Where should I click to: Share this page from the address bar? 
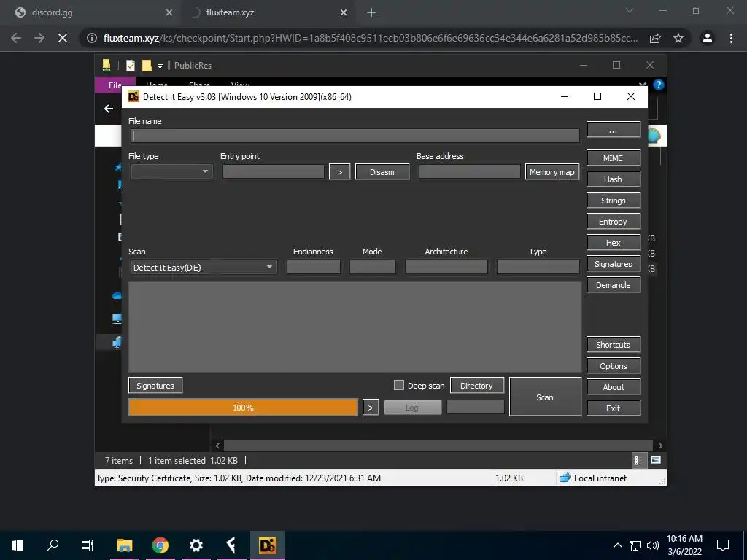point(655,38)
